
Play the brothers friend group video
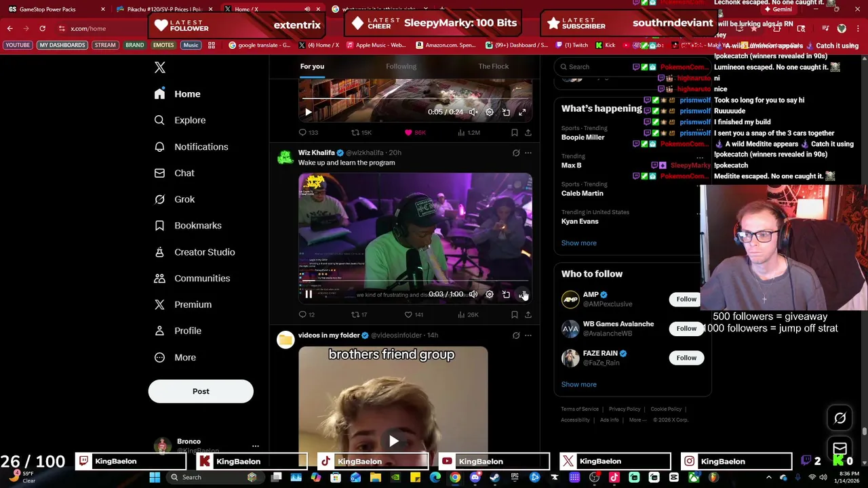[393, 441]
